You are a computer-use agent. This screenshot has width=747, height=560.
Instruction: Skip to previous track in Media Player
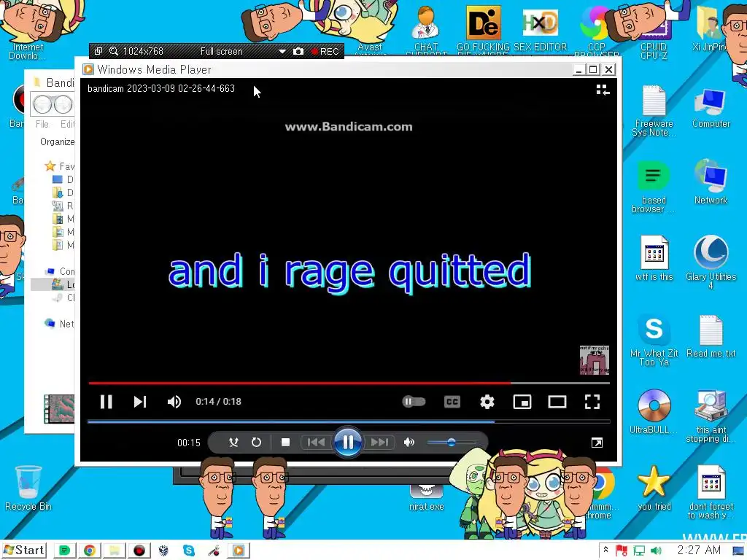316,443
